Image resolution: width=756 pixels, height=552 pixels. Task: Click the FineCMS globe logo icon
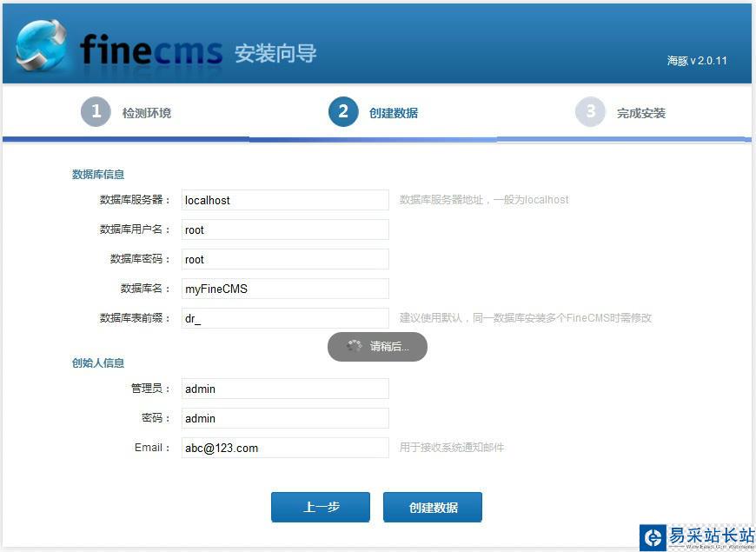pyautogui.click(x=41, y=46)
